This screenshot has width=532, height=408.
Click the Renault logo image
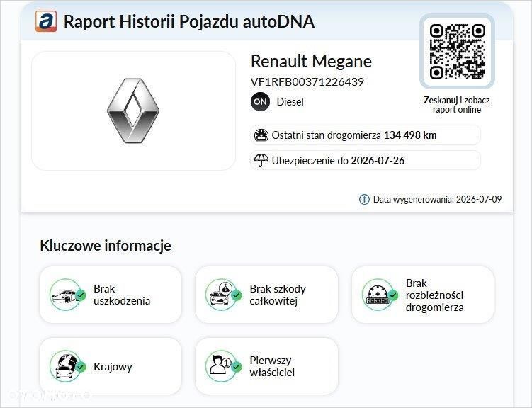(x=133, y=110)
